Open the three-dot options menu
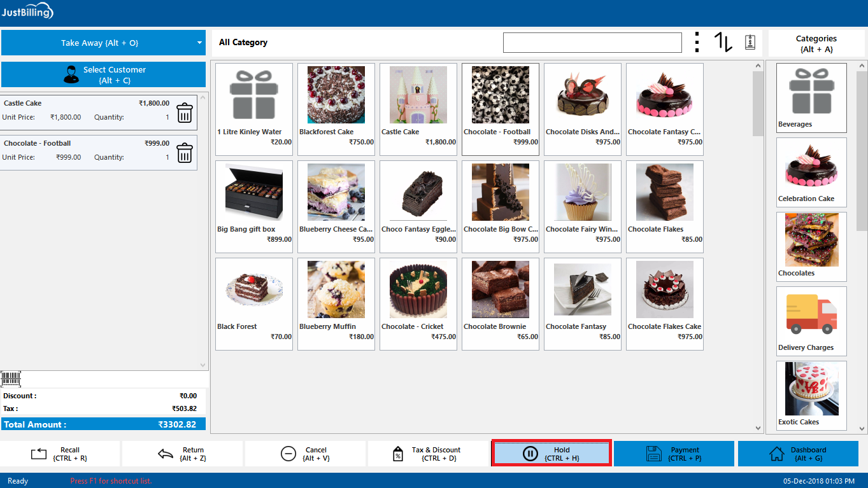Screen dimensions: 868x488 pyautogui.click(x=697, y=42)
